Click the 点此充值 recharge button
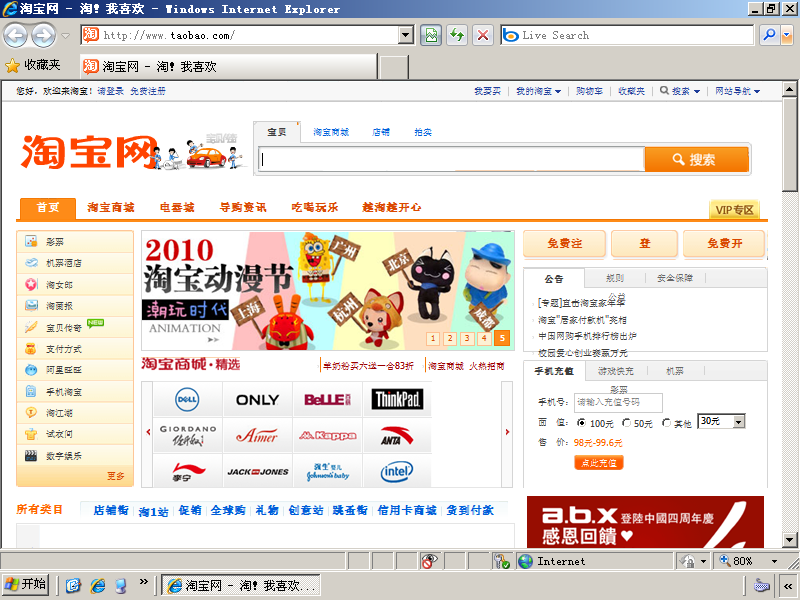Image resolution: width=800 pixels, height=600 pixels. tap(599, 463)
